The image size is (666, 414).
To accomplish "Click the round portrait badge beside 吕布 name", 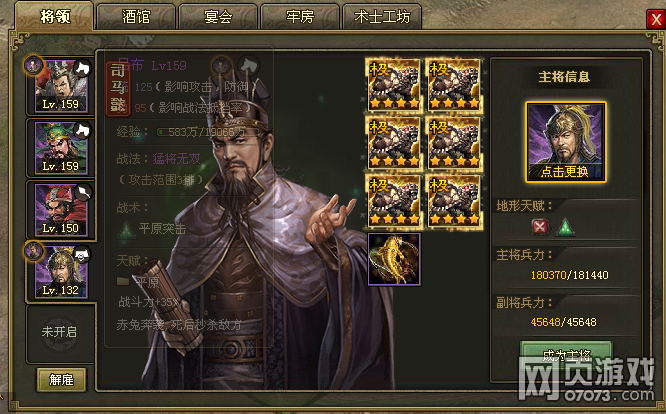I will pyautogui.click(x=221, y=66).
